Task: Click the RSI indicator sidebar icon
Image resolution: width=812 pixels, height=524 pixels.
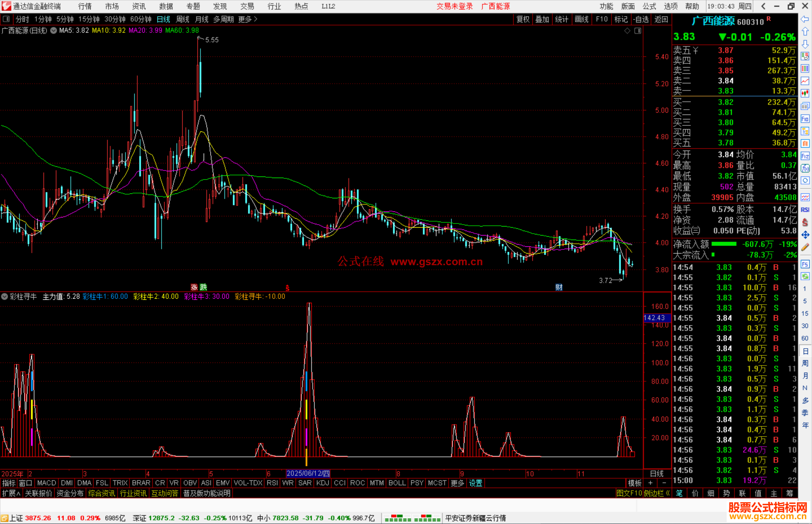Action: [x=805, y=210]
